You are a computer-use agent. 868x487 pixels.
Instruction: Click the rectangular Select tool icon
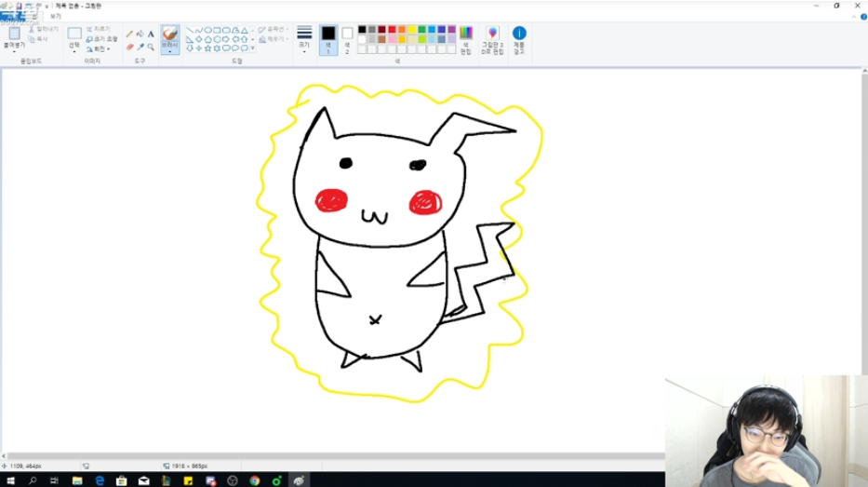(x=74, y=34)
